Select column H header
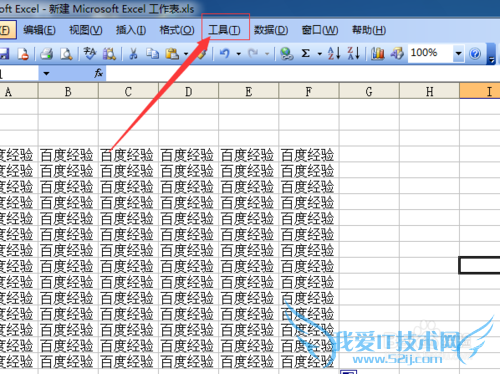Screen dimensions: 500x374 [x=429, y=91]
